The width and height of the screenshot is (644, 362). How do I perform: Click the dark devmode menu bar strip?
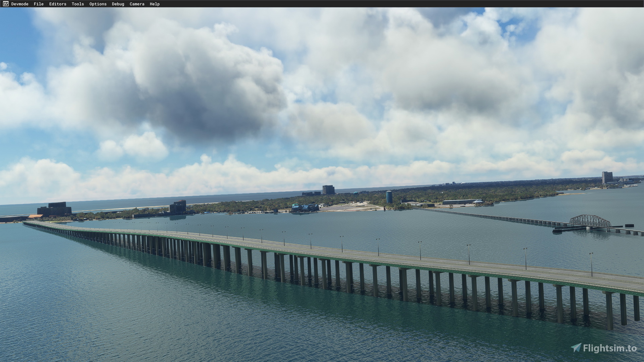pyautogui.click(x=322, y=4)
